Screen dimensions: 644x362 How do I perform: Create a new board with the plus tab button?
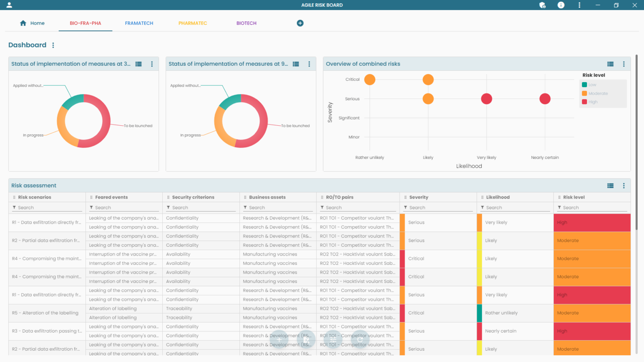pyautogui.click(x=300, y=23)
